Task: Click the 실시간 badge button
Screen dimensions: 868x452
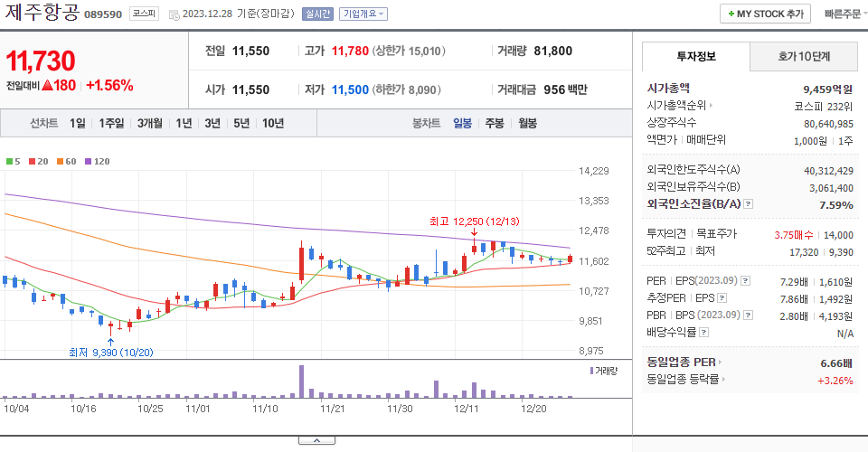Action: pyautogui.click(x=317, y=14)
